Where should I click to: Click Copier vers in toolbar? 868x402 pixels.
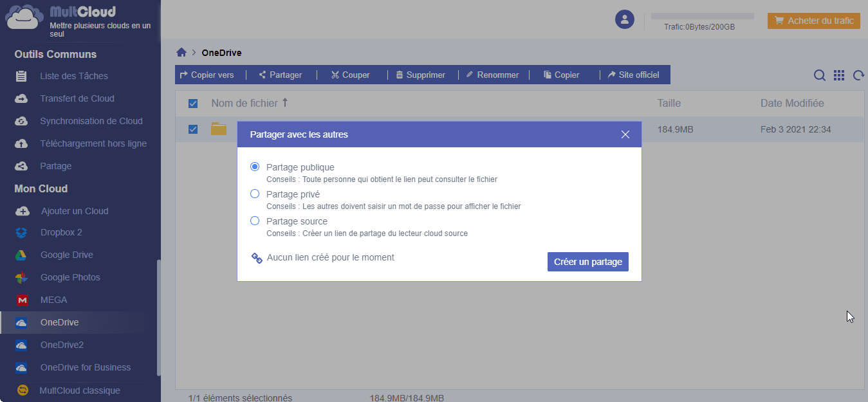tap(207, 75)
